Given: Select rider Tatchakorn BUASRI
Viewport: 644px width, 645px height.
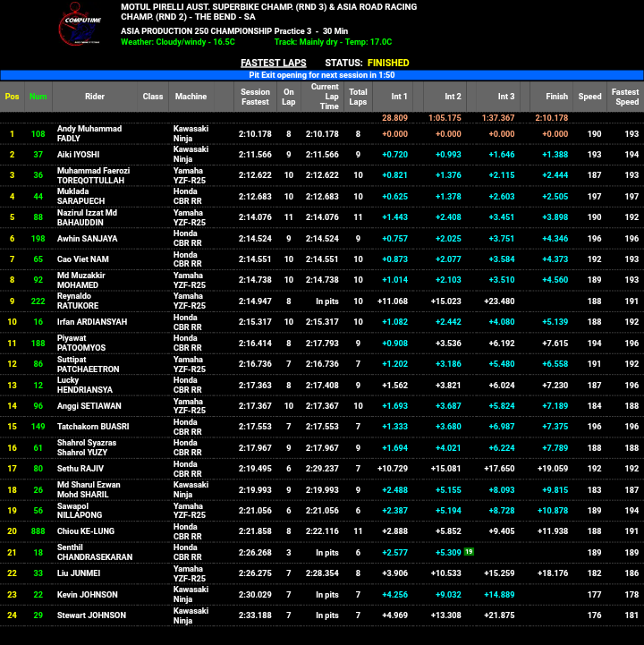Looking at the screenshot, I should click(x=93, y=427).
